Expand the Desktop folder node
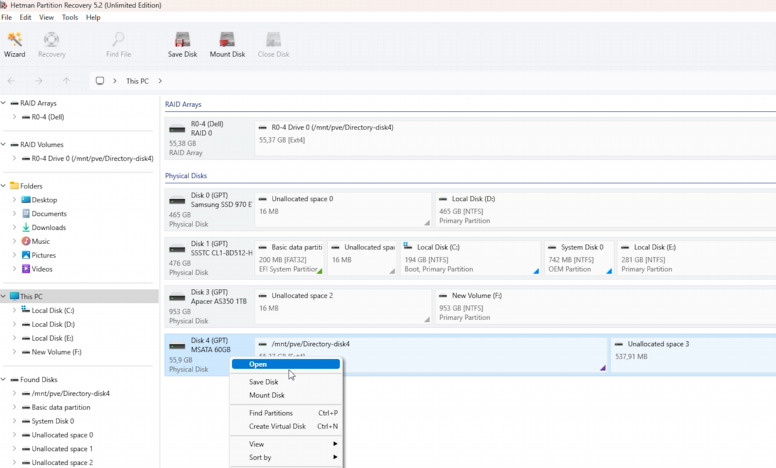This screenshot has width=776, height=468. 14,200
